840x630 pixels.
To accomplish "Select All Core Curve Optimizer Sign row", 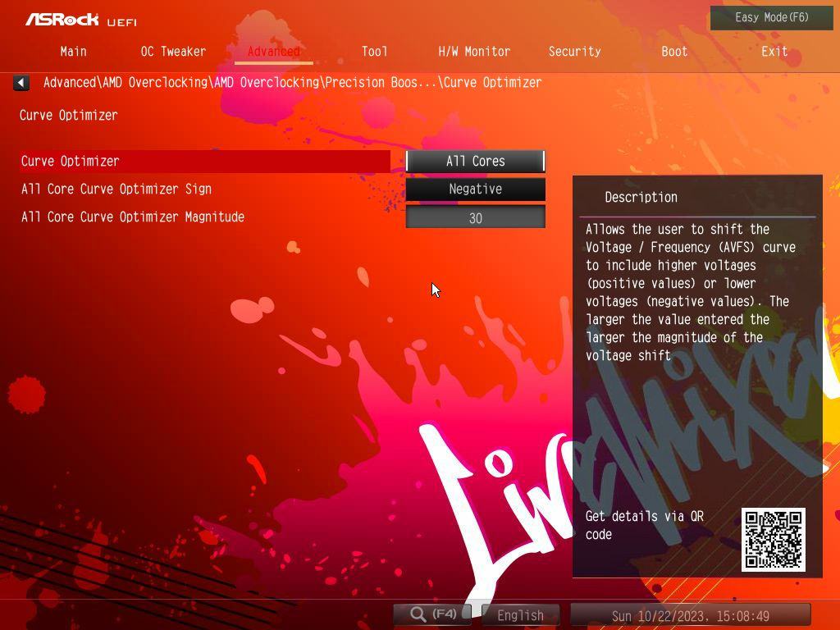I will [204, 189].
